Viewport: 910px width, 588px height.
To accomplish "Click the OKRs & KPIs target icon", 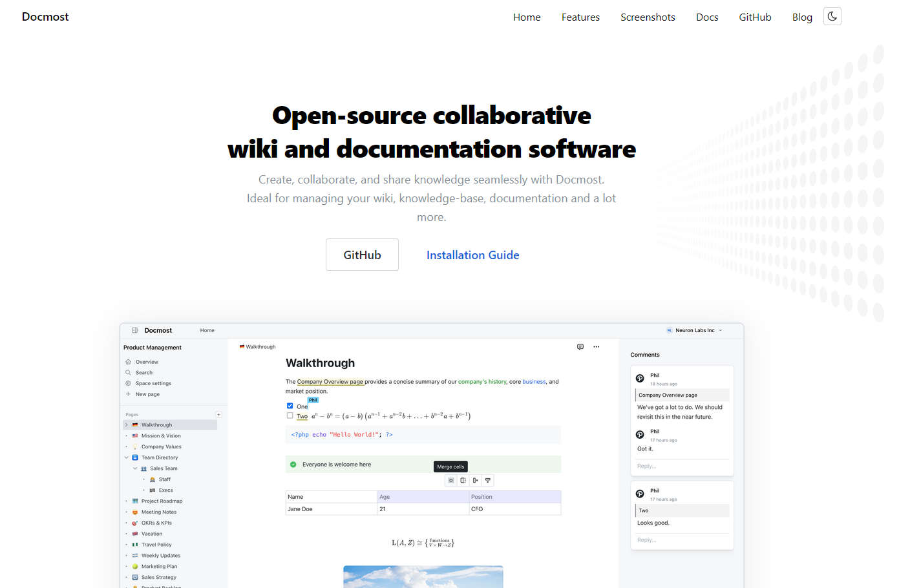I will (x=135, y=523).
